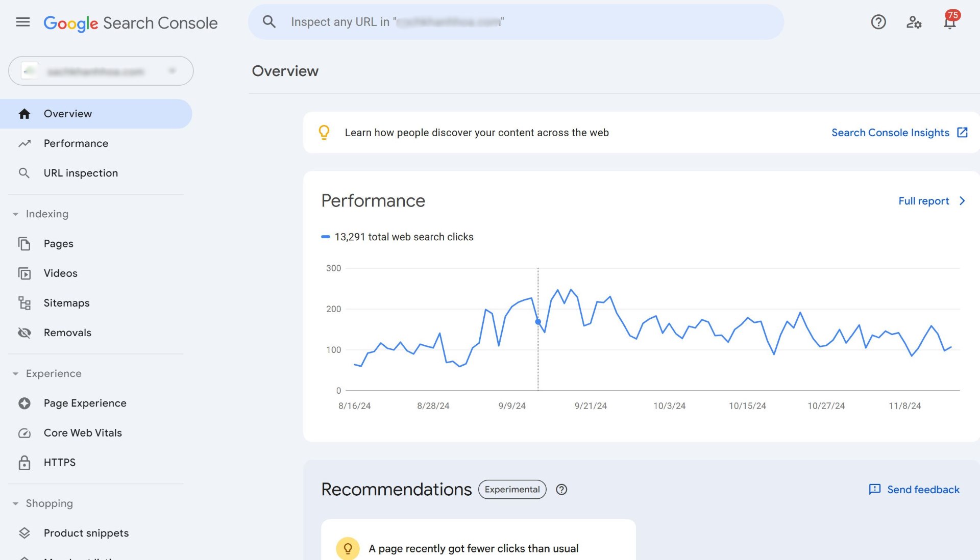Click the help icon button
Viewport: 980px width, 560px height.
(879, 21)
